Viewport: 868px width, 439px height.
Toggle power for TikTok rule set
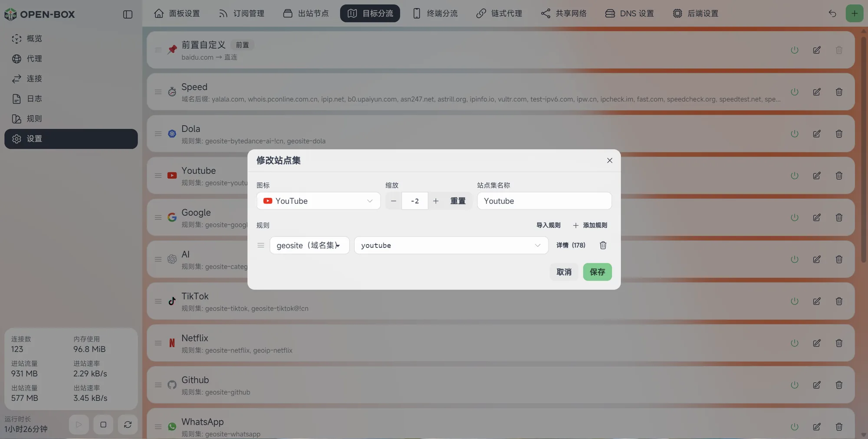(x=795, y=301)
